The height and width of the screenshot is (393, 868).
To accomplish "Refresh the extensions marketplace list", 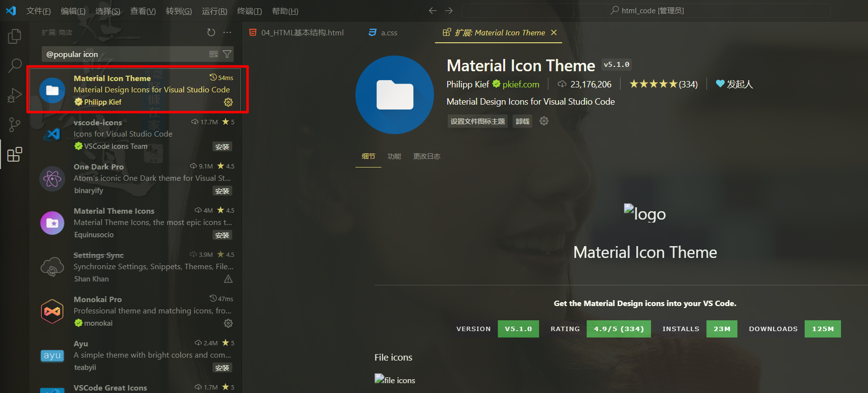I will (211, 32).
